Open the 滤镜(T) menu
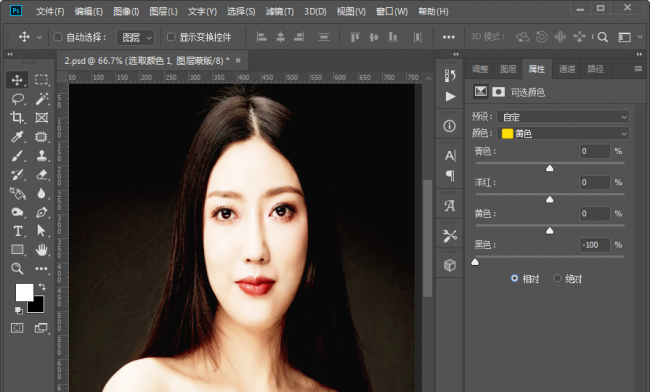The height and width of the screenshot is (392, 650). (x=280, y=12)
